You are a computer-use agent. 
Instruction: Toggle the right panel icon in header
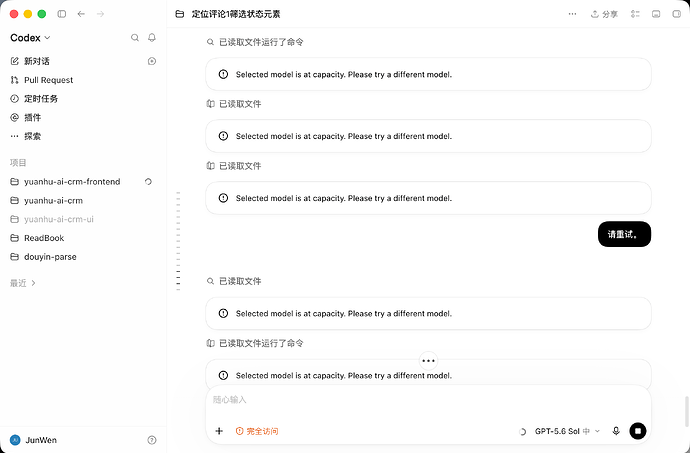click(x=677, y=14)
